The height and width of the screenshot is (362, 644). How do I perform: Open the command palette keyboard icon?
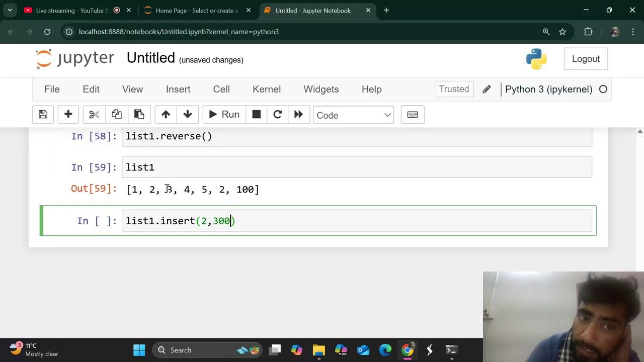(x=413, y=115)
